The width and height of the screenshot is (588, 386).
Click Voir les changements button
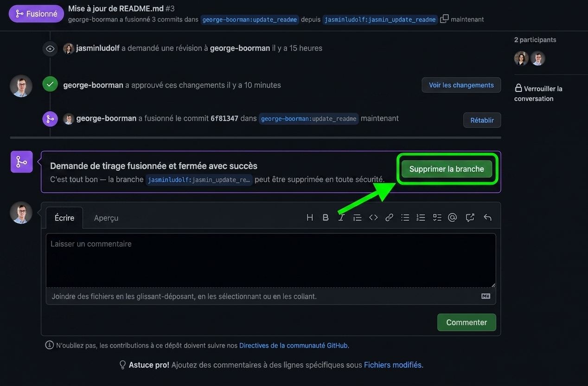click(x=461, y=85)
